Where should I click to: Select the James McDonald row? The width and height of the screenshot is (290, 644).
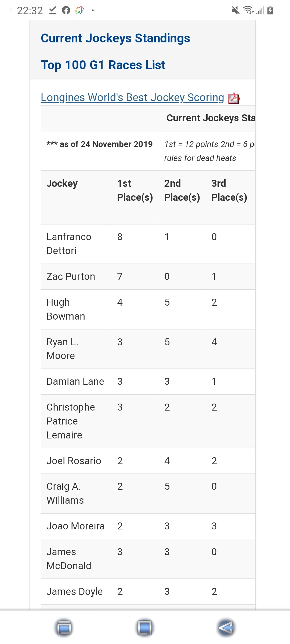[x=148, y=559]
